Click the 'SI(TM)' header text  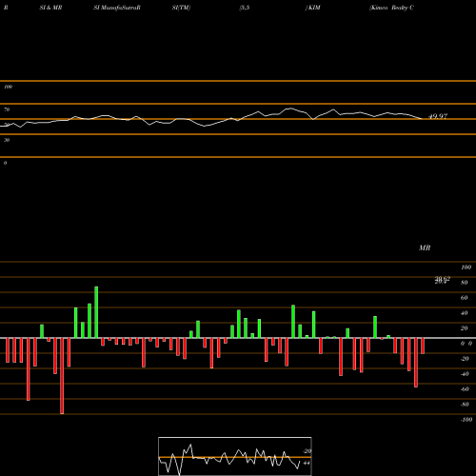181,8
